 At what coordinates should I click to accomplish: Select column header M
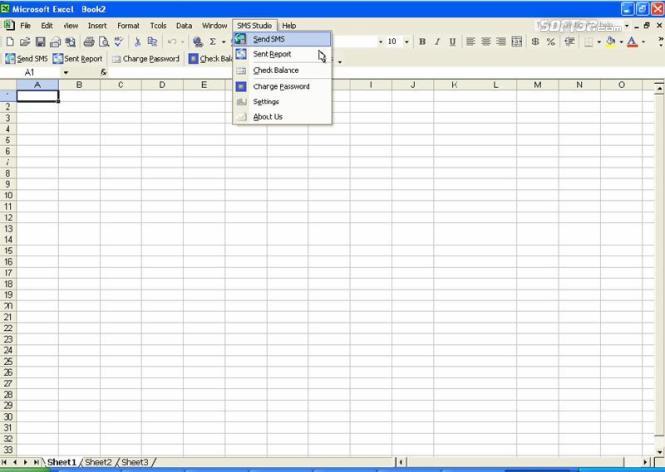(537, 85)
